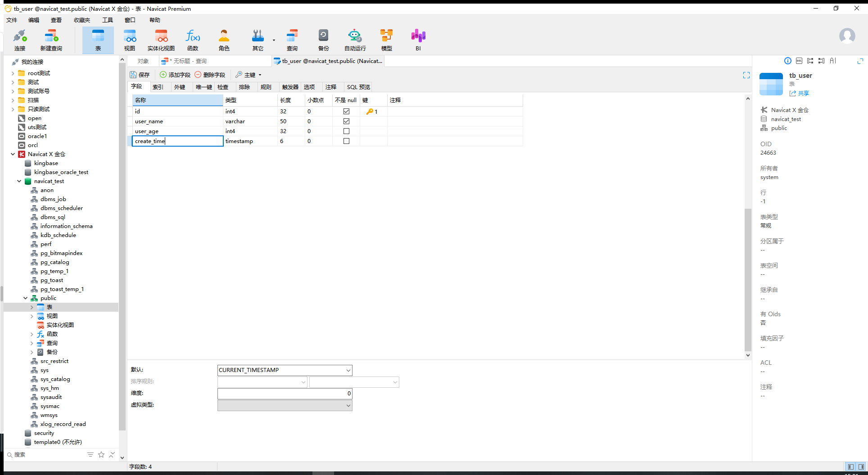This screenshot has height=475, width=868.
Task: Click the DDL icon in right panel
Action: point(799,61)
